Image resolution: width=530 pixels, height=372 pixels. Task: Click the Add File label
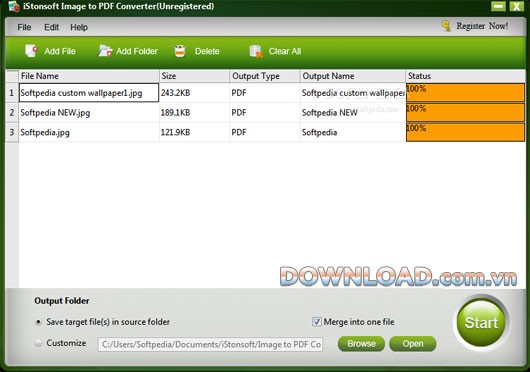click(60, 51)
